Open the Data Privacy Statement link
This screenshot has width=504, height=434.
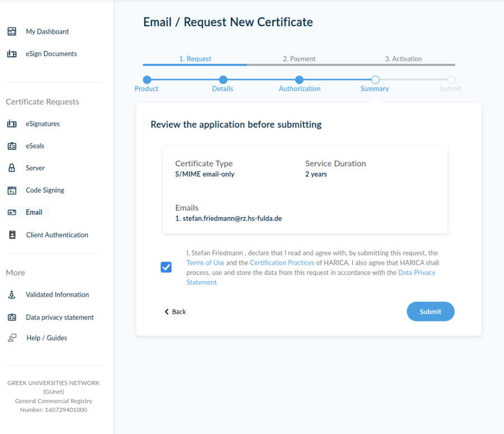coord(416,273)
